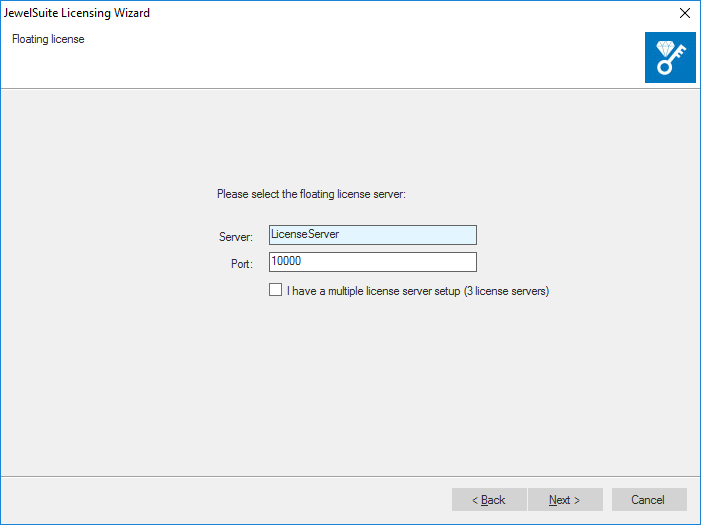
Task: Close the Licensing Wizard window
Action: (x=685, y=13)
